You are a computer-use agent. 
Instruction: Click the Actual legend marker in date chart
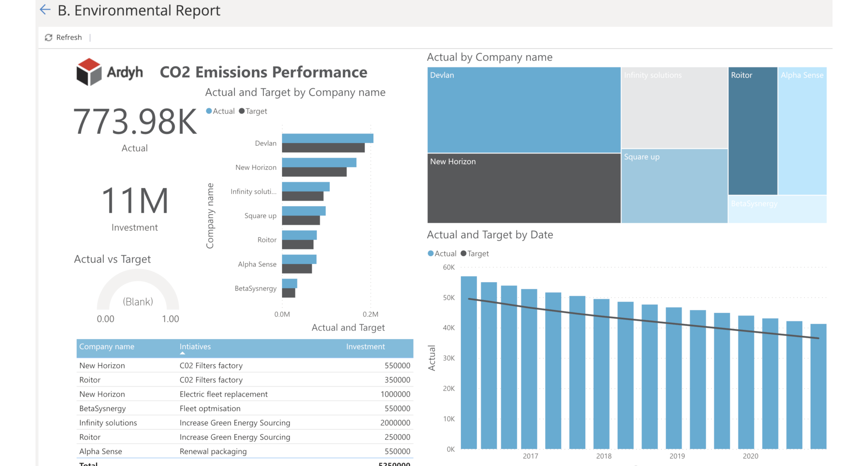coord(430,254)
